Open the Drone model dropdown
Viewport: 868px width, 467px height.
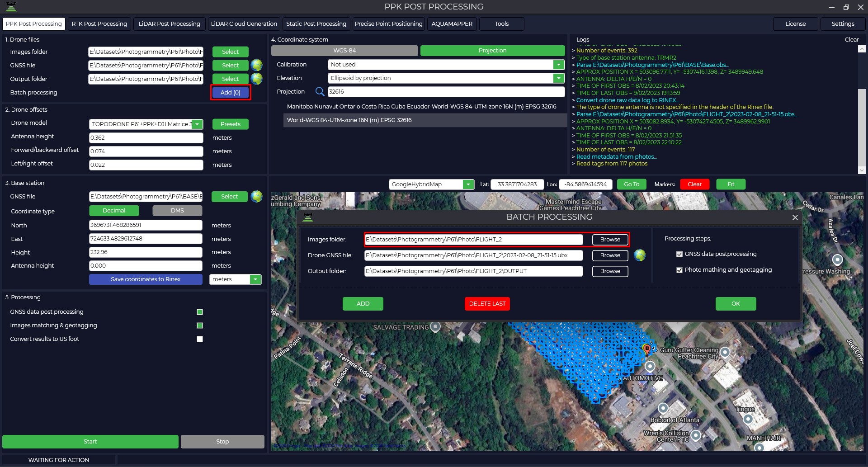click(197, 124)
